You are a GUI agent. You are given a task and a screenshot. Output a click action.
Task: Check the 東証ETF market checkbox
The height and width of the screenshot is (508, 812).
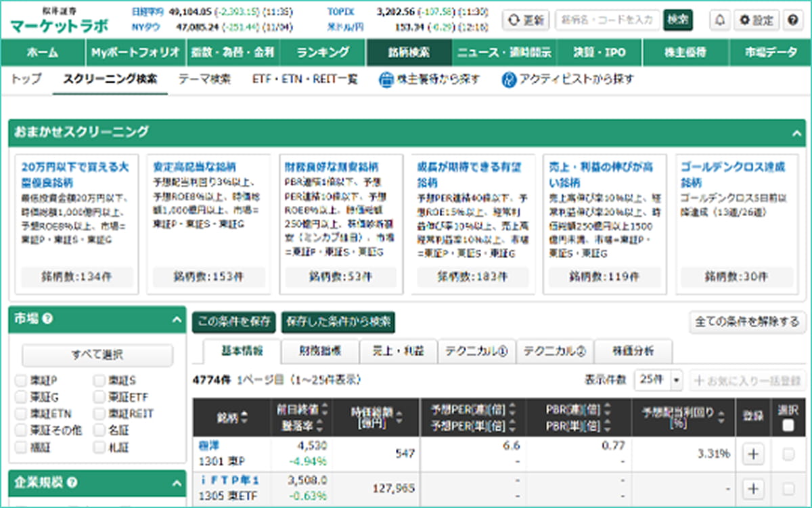(x=100, y=397)
